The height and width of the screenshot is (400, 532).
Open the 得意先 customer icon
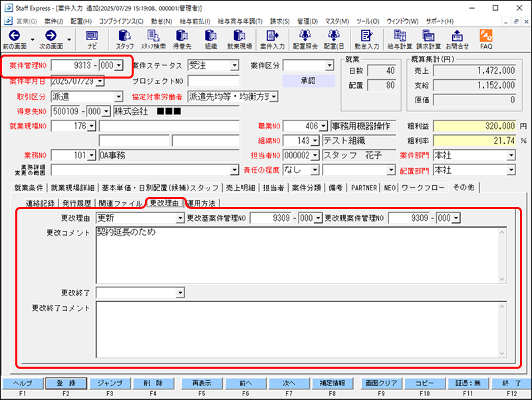pyautogui.click(x=182, y=39)
